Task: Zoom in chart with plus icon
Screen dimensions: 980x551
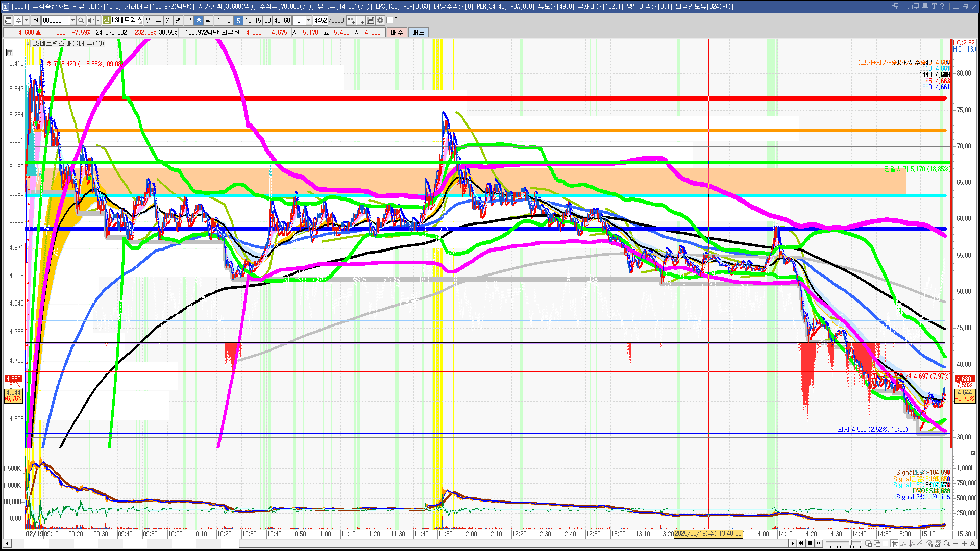Action: point(964,544)
